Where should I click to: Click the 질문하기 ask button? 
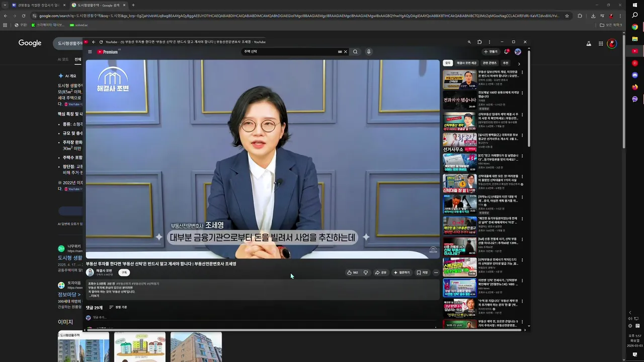pos(402,273)
